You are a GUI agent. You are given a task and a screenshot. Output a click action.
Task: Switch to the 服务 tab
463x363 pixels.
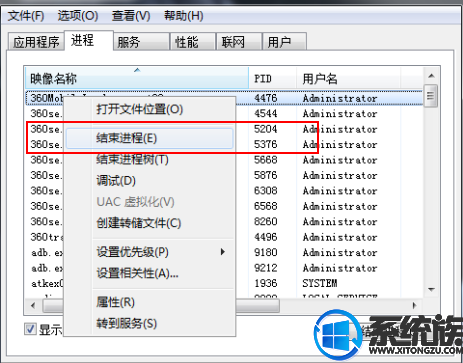(141, 42)
